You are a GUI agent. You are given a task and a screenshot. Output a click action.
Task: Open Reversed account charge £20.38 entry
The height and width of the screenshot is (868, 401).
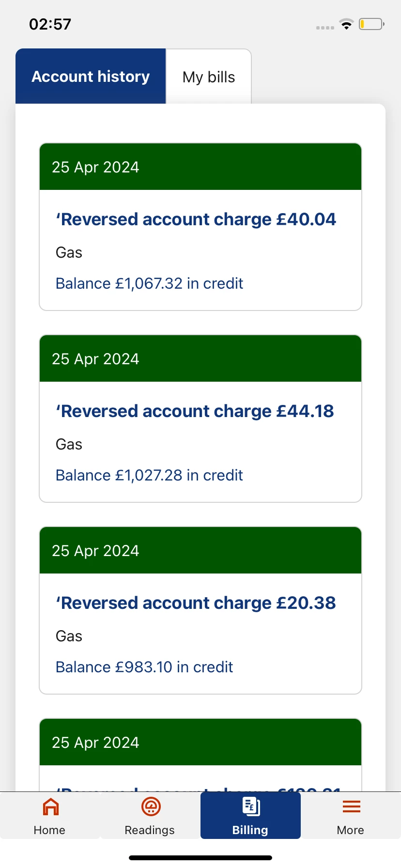pos(196,603)
